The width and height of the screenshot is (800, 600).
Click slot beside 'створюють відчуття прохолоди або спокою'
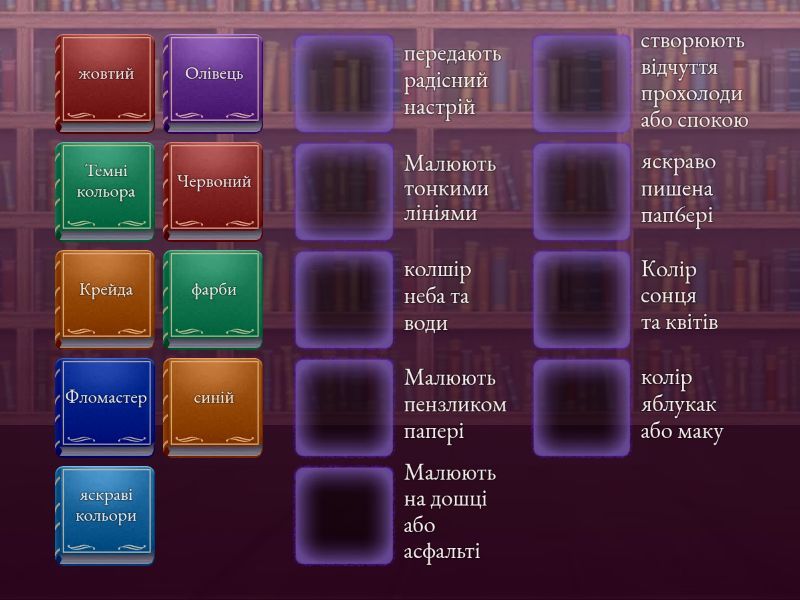pyautogui.click(x=581, y=84)
